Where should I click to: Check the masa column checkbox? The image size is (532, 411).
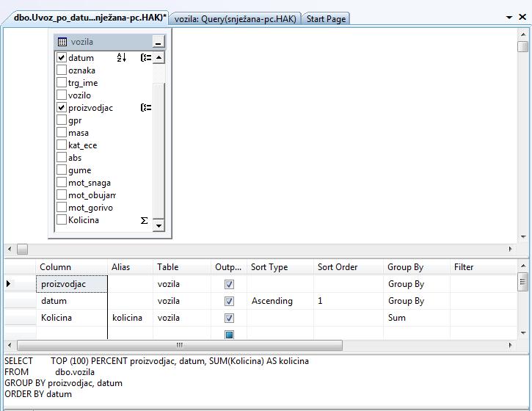point(61,132)
